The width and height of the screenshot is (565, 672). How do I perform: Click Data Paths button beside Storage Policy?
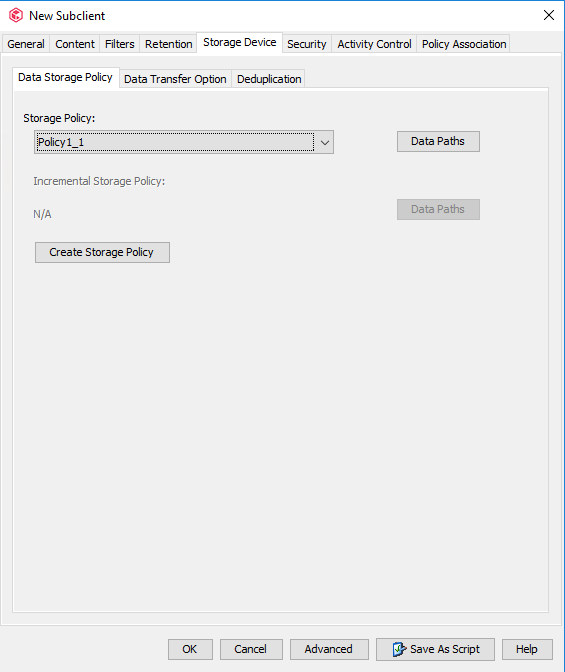[x=438, y=141]
